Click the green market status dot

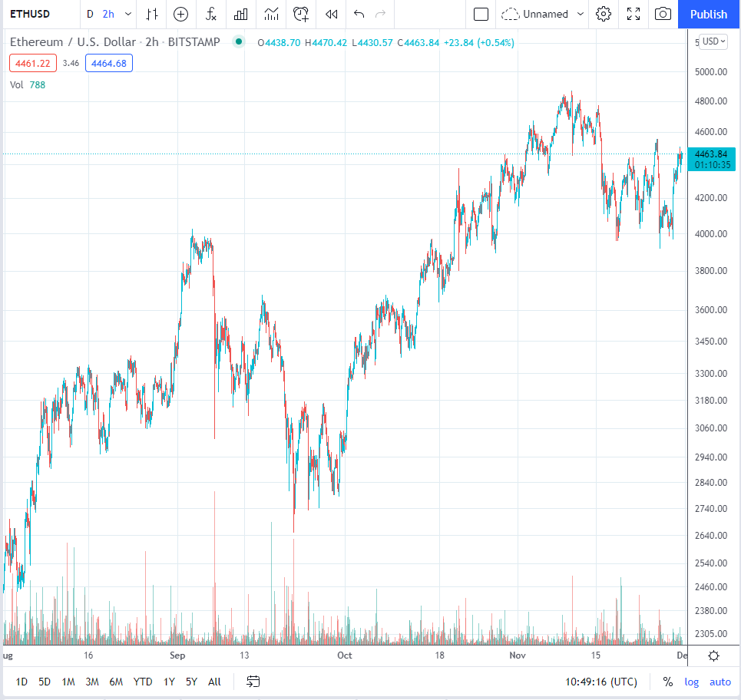point(239,41)
